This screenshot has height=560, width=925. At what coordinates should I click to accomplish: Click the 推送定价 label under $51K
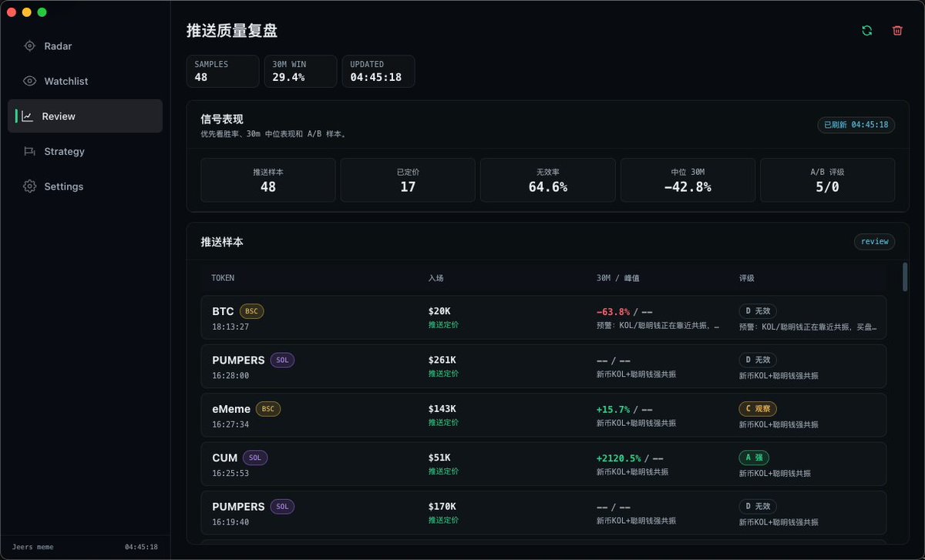point(444,471)
